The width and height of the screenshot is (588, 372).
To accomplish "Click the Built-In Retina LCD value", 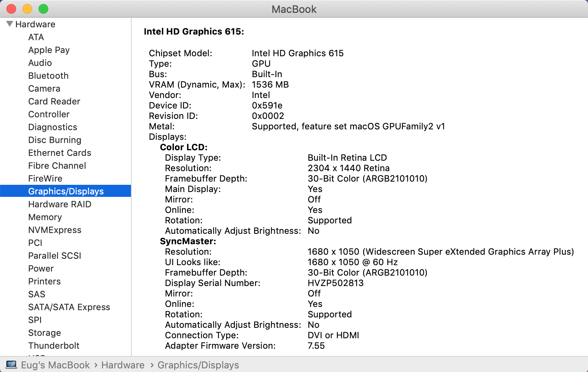I will (x=347, y=157).
